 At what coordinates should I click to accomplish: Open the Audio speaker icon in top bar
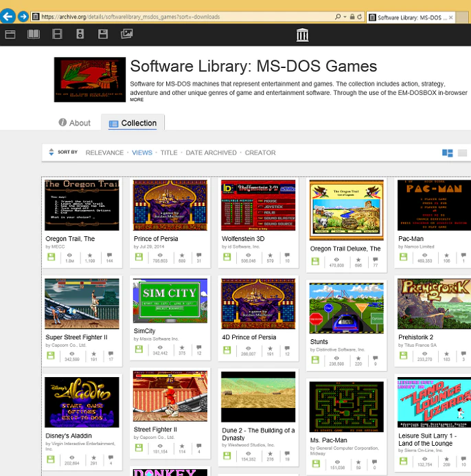coord(80,34)
